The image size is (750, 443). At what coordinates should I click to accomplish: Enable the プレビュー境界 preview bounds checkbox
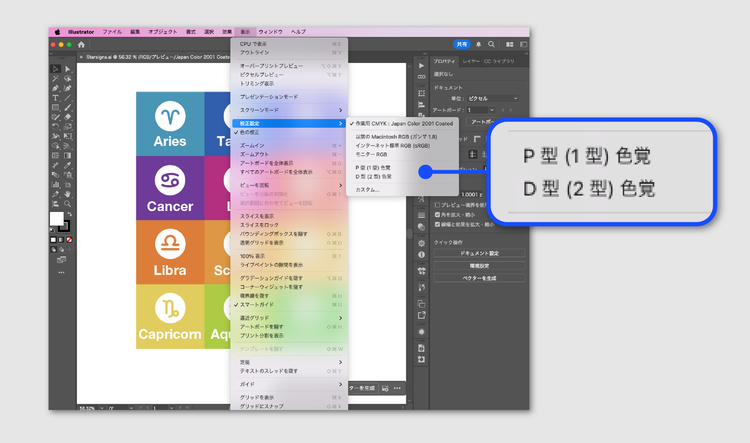point(438,205)
